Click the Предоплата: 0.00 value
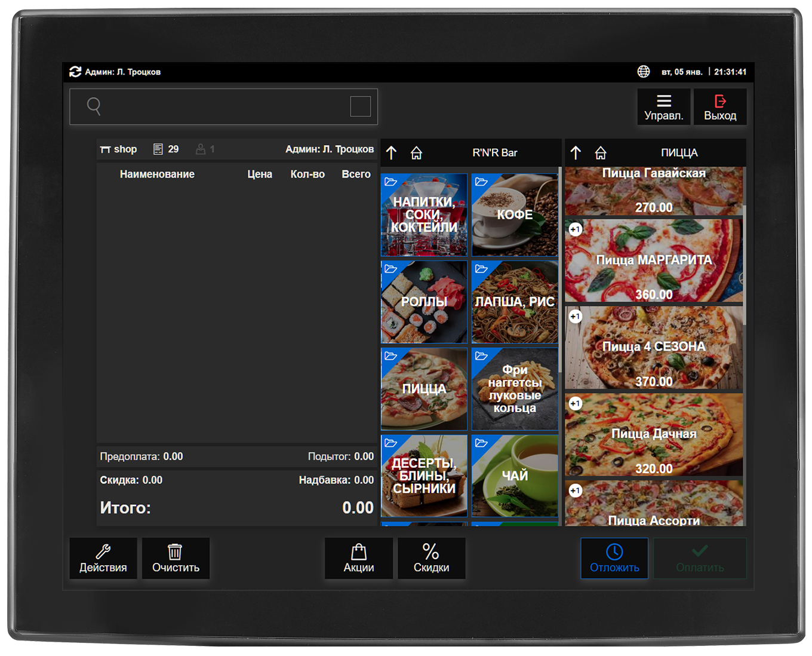 coord(142,456)
